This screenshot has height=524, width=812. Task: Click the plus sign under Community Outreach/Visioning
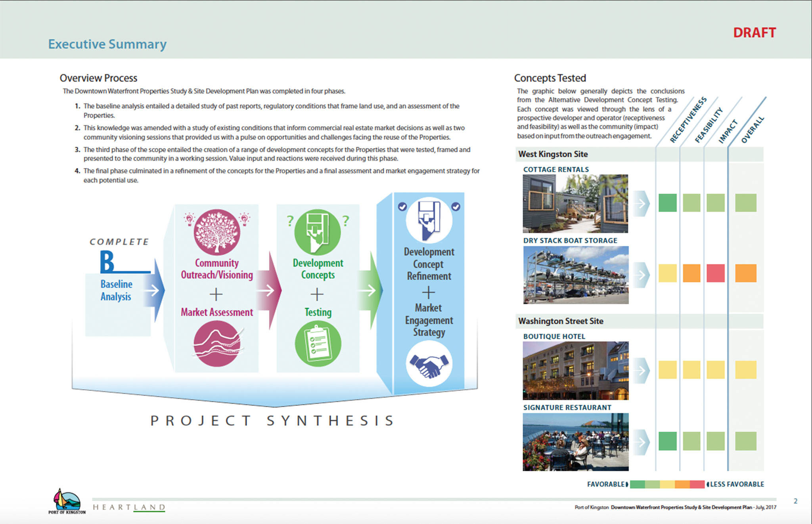tap(216, 294)
